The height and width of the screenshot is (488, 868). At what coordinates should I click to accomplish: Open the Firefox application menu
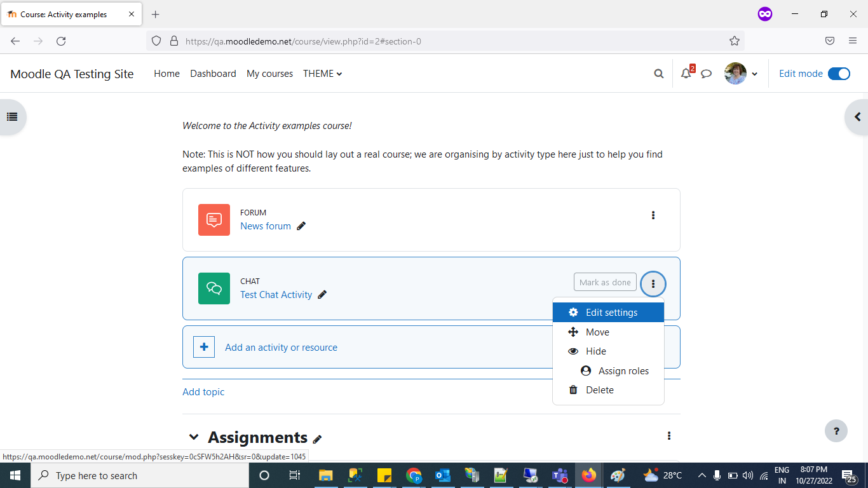click(x=853, y=41)
